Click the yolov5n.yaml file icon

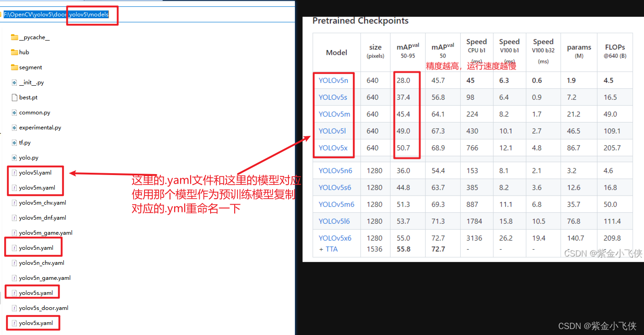[x=14, y=248]
